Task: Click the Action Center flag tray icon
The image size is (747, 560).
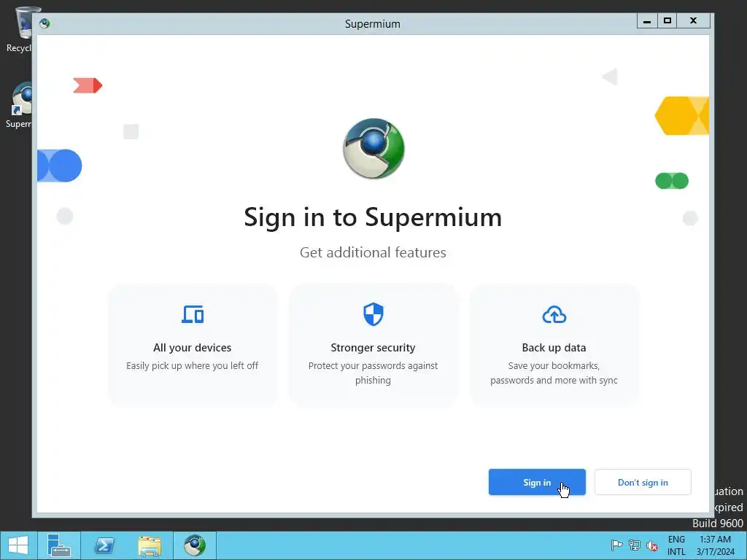Action: (x=616, y=545)
